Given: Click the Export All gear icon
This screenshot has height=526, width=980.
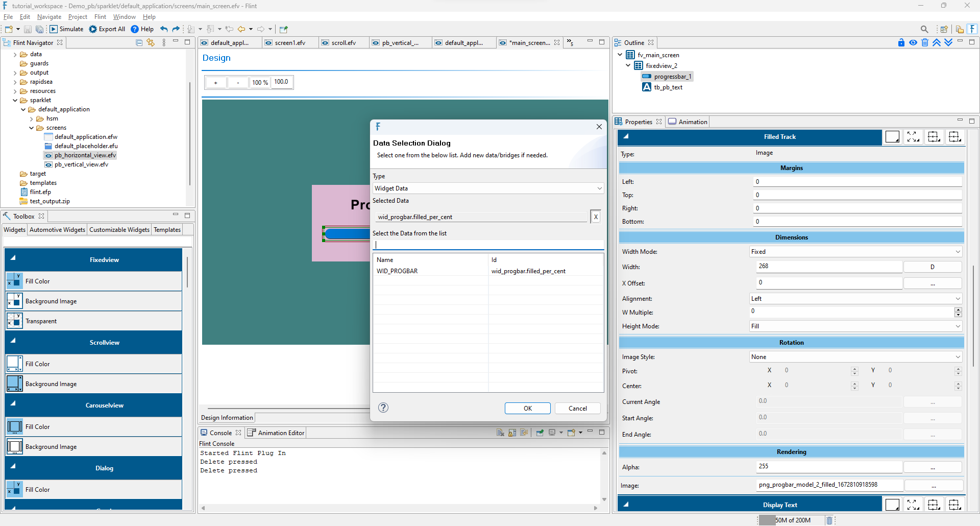Looking at the screenshot, I should tap(93, 29).
